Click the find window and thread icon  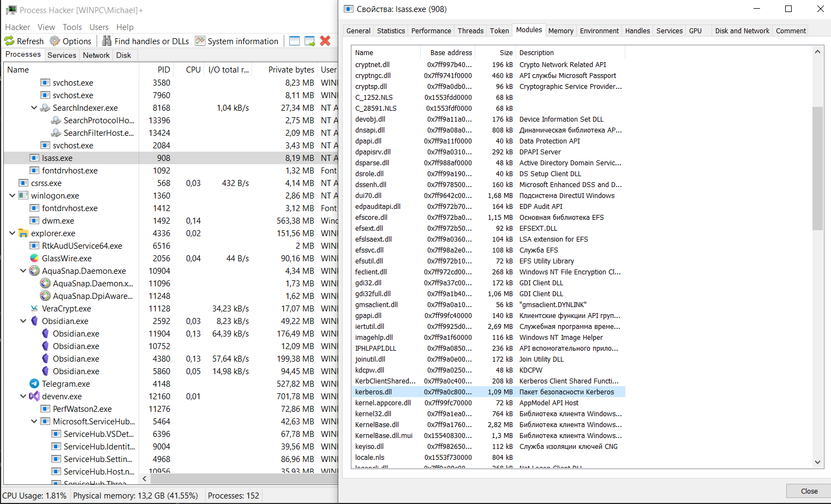click(310, 41)
